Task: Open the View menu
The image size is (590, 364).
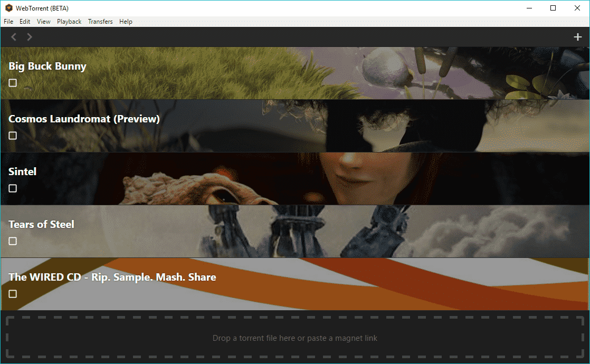Action: coord(43,22)
